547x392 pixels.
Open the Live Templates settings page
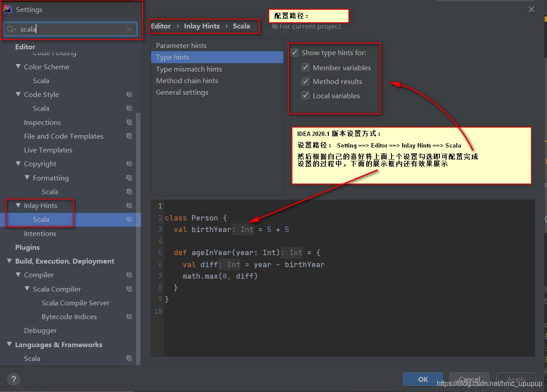(48, 150)
